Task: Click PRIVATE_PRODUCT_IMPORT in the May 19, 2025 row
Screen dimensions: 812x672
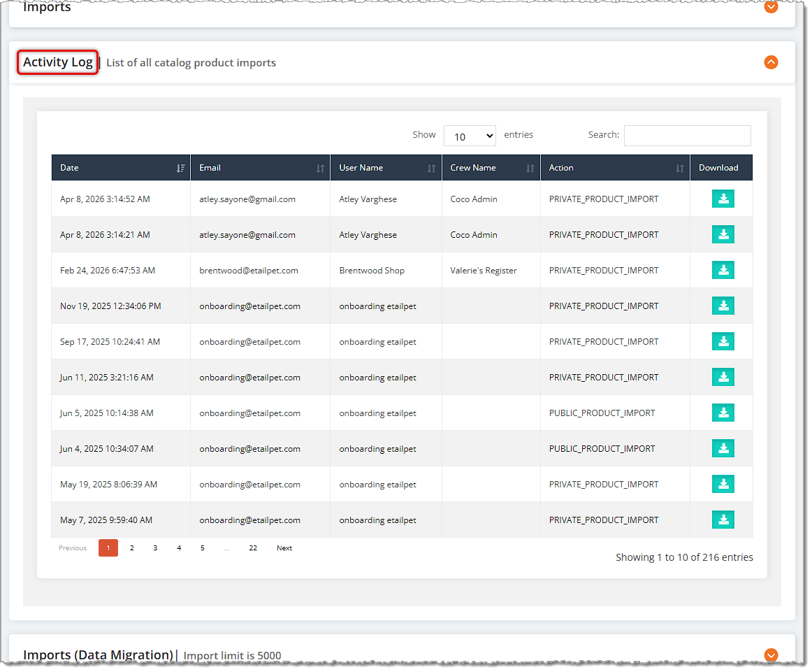Action: pos(604,485)
